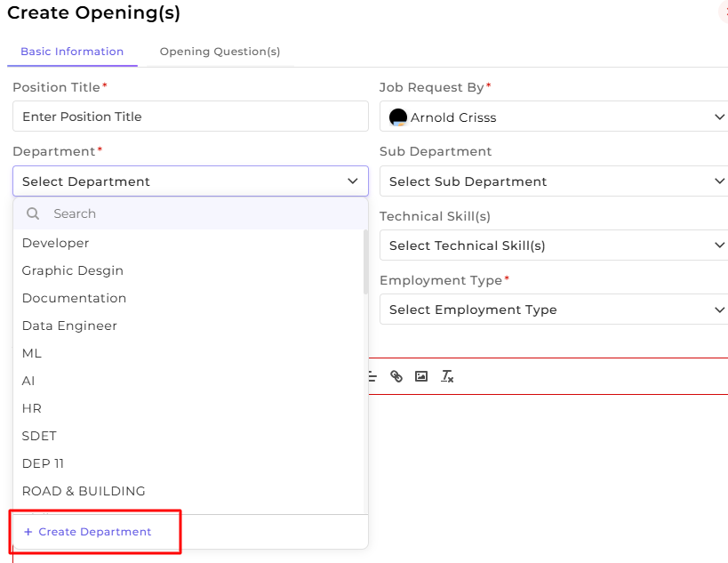The width and height of the screenshot is (728, 563).
Task: Select ROAD & BUILDING department
Action: click(x=188, y=491)
